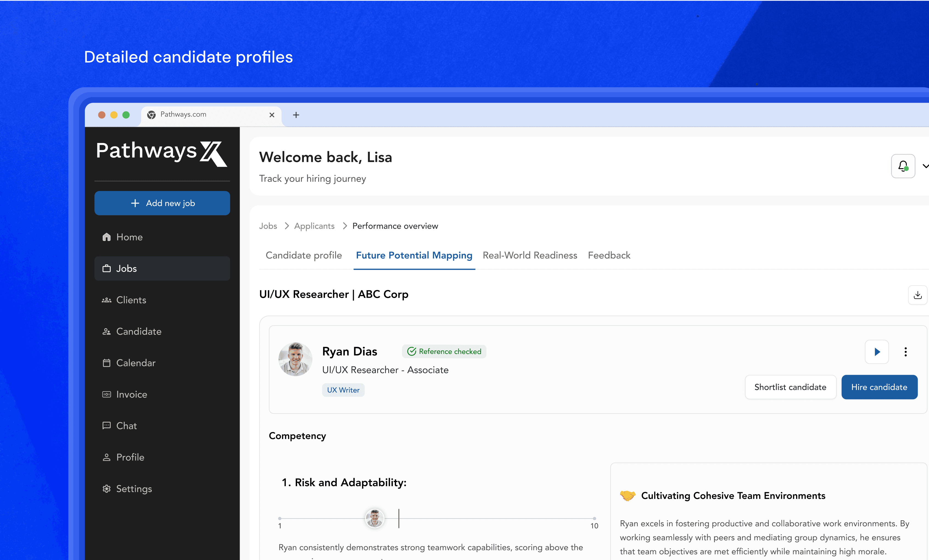Select the Future Potential Mapping tab

pyautogui.click(x=414, y=255)
